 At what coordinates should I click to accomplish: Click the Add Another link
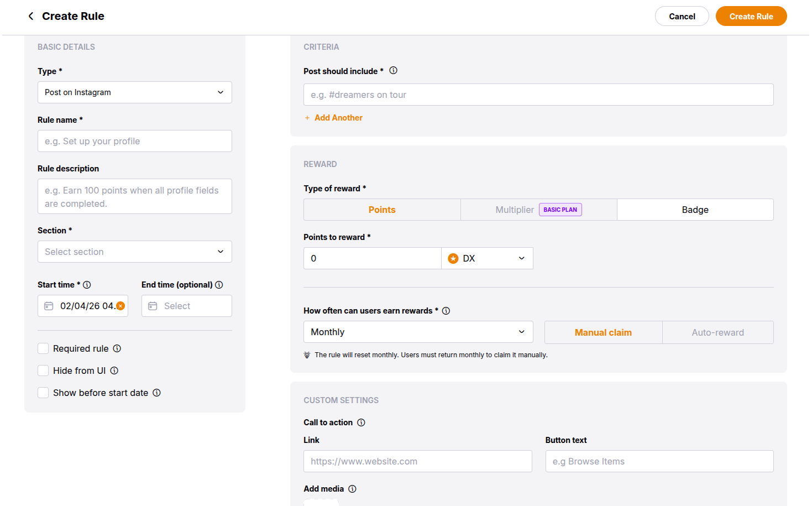coord(338,118)
